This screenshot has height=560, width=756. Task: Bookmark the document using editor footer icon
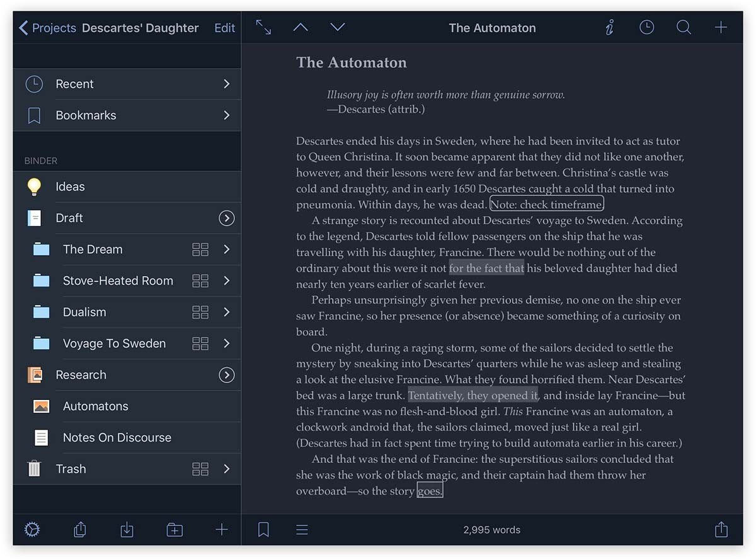(x=263, y=530)
